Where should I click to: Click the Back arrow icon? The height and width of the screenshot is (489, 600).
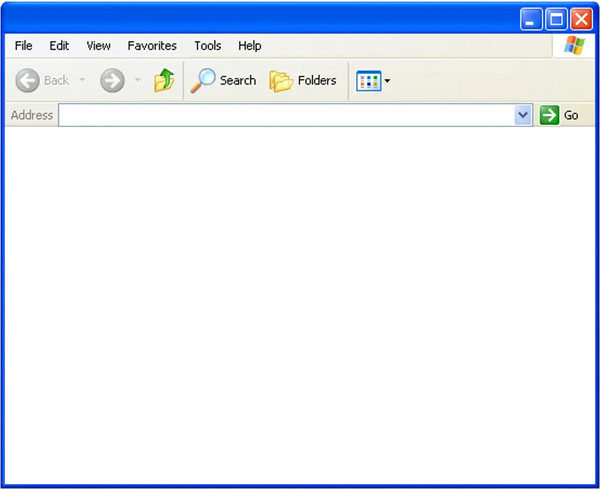27,80
